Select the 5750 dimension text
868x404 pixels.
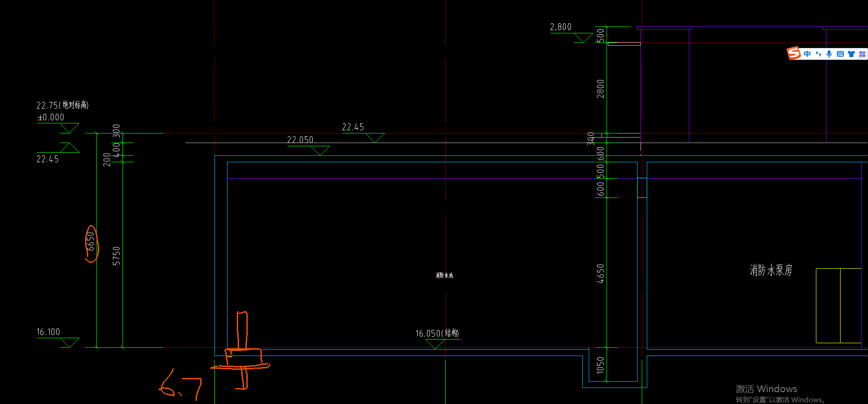click(x=117, y=256)
